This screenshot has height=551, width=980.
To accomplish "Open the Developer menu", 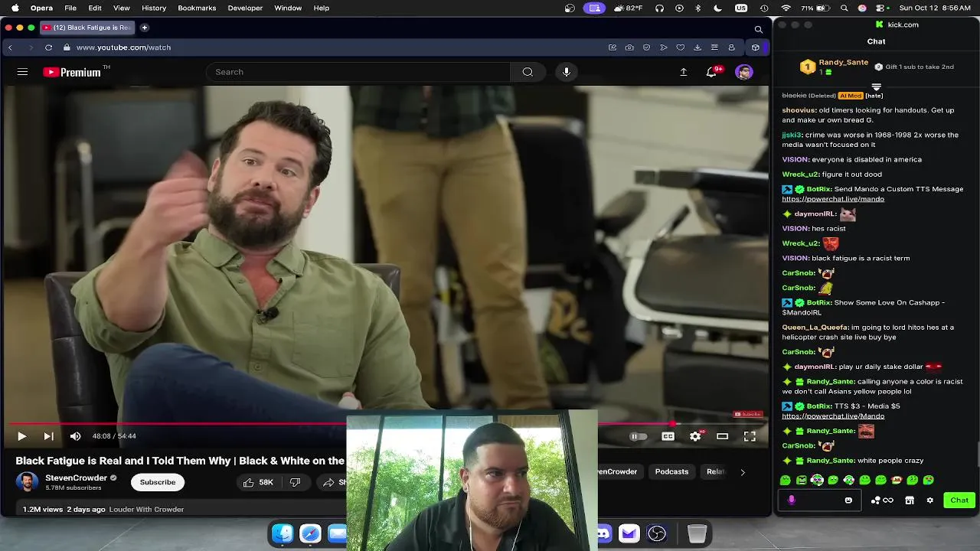I will pyautogui.click(x=243, y=8).
